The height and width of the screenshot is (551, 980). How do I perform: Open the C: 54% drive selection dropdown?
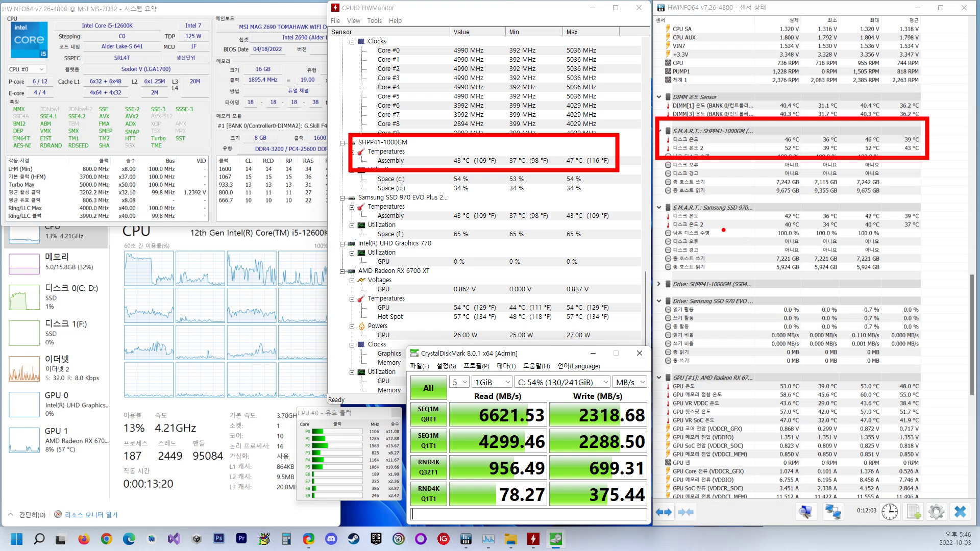tap(562, 382)
